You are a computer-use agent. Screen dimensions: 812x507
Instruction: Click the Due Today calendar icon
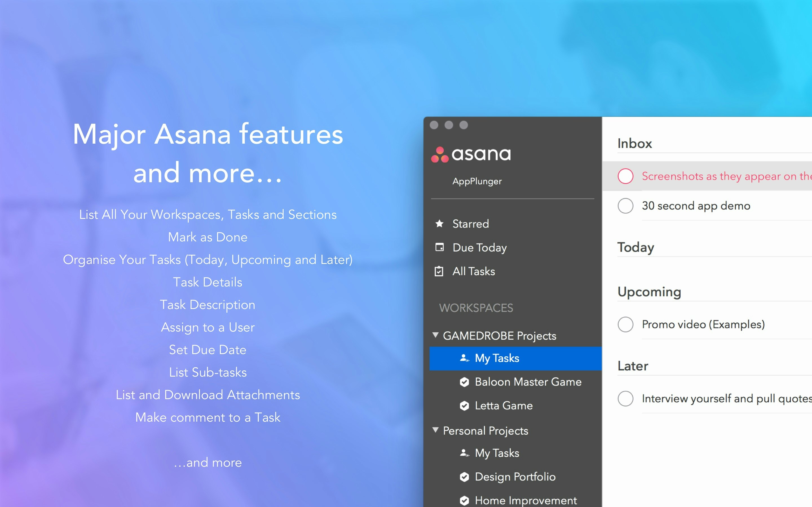[x=440, y=248]
